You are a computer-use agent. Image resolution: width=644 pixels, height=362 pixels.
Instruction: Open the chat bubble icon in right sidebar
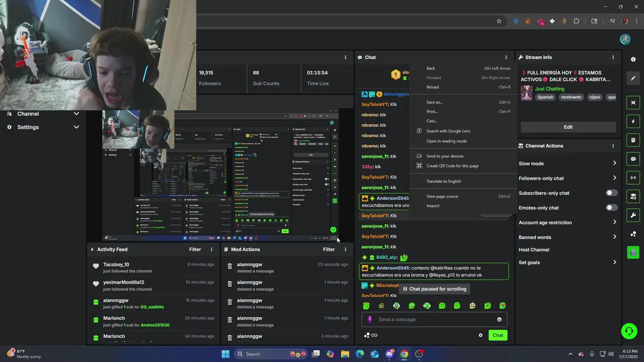tap(633, 159)
